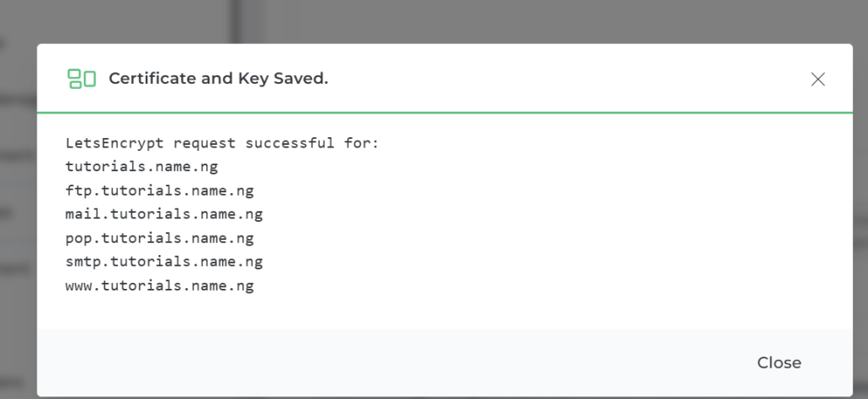The height and width of the screenshot is (399, 868).
Task: Pick the pop.tutorials.name.ng entry
Action: (x=159, y=238)
